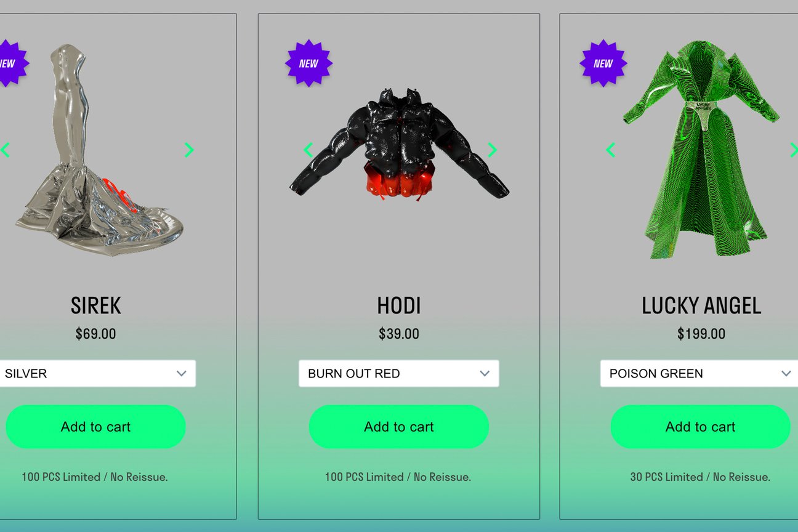Add HODI jacket to cart
Viewport: 798px width, 532px height.
coord(399,427)
